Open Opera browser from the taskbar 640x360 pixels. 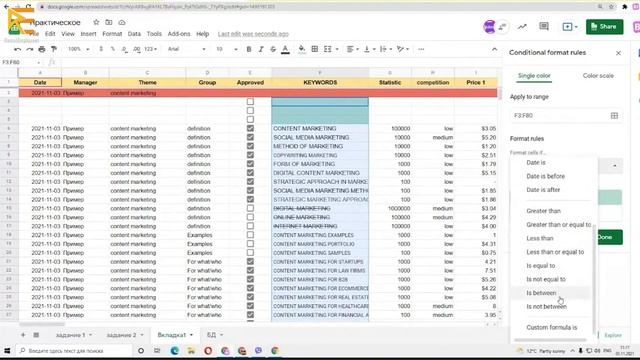tap(208, 351)
